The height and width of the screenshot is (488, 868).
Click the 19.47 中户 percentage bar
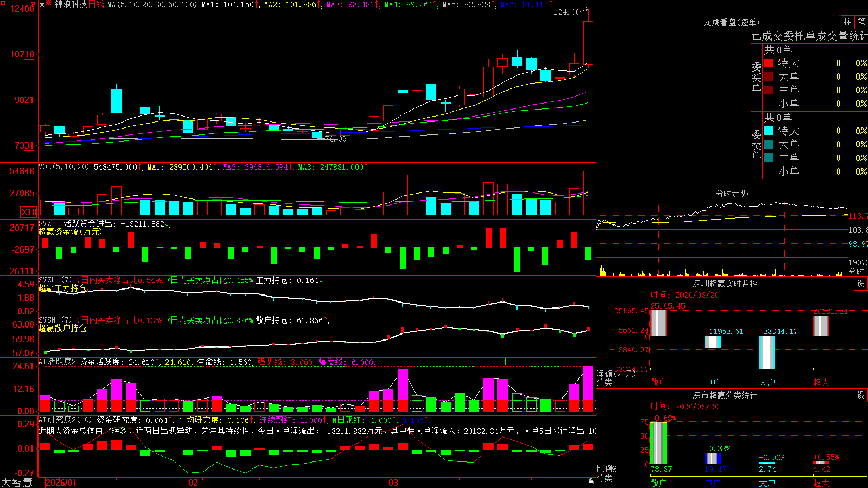point(713,459)
